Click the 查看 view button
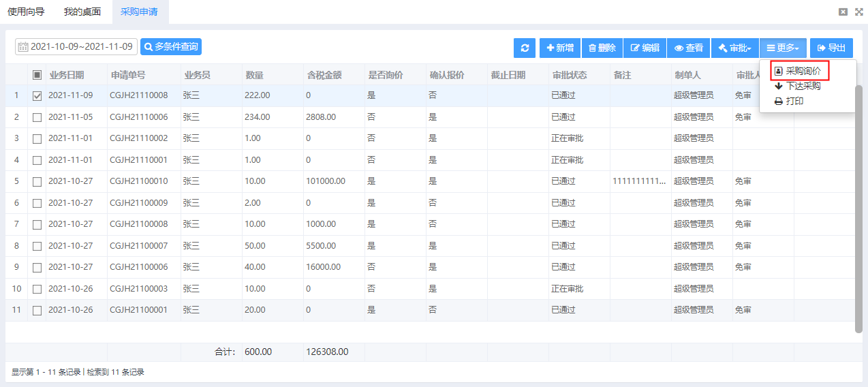868x387 pixels. [688, 48]
